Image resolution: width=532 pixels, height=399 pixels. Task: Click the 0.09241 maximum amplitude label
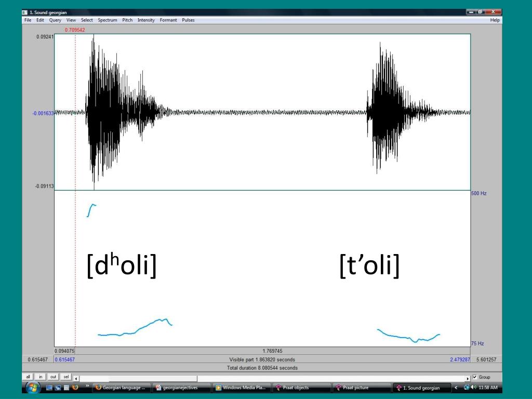pyautogui.click(x=45, y=37)
